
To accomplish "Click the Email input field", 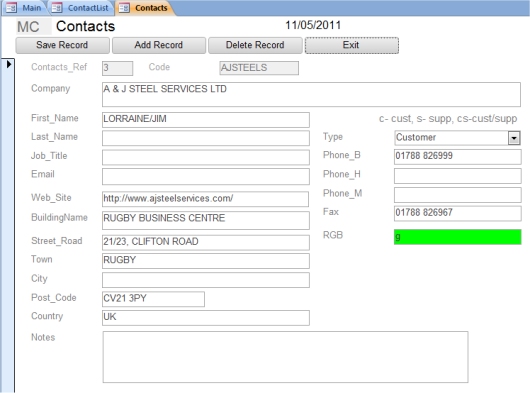I will point(206,176).
